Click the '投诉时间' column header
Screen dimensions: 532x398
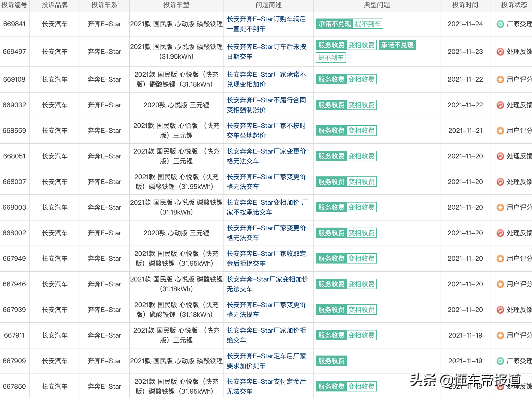(x=465, y=5)
